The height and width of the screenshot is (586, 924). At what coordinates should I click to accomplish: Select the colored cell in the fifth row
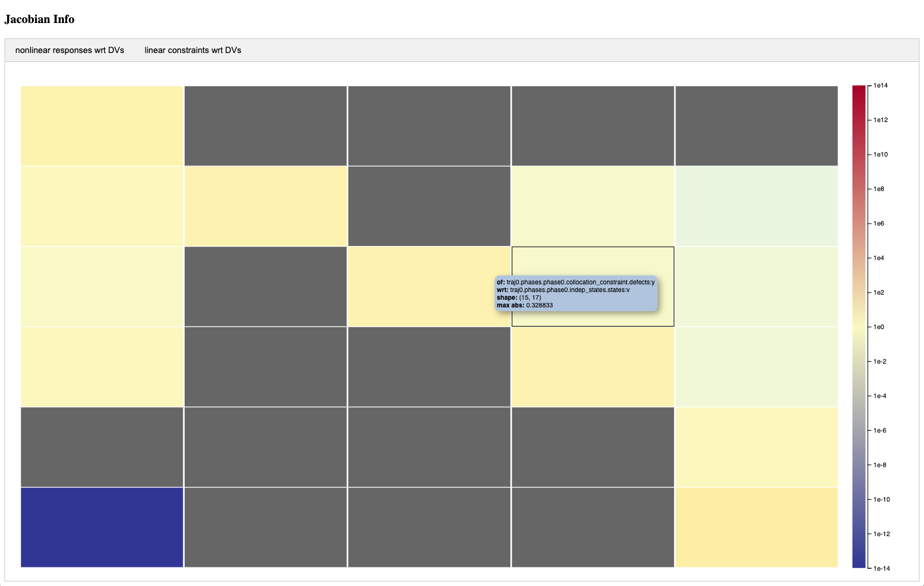tap(757, 447)
